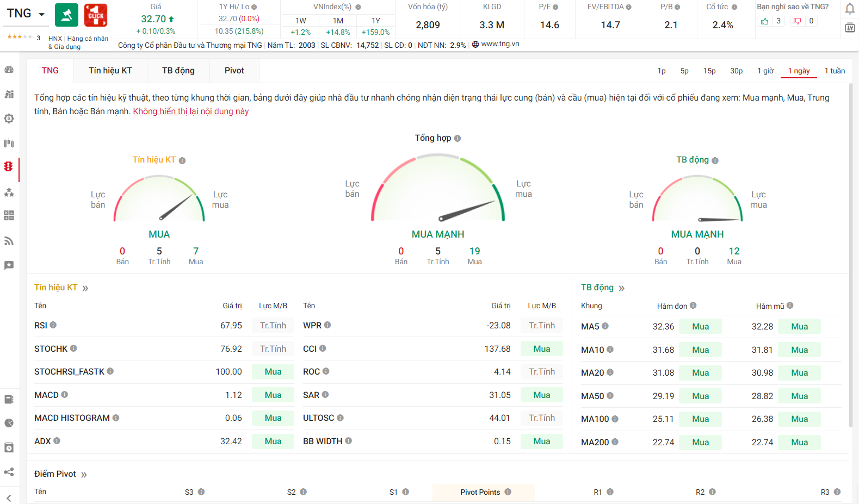Open the candlestick chart sidebar icon
Image resolution: width=859 pixels, height=504 pixels.
[x=9, y=143]
